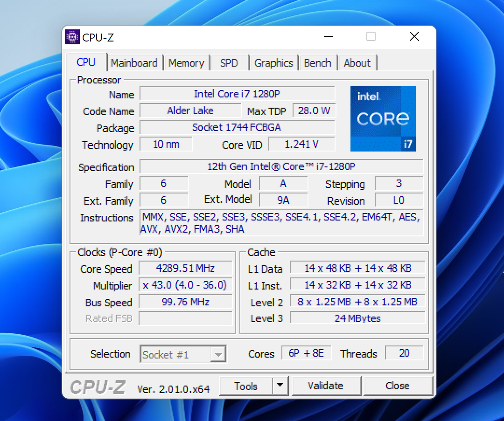Click the Validate button
This screenshot has width=504, height=421.
(x=326, y=386)
